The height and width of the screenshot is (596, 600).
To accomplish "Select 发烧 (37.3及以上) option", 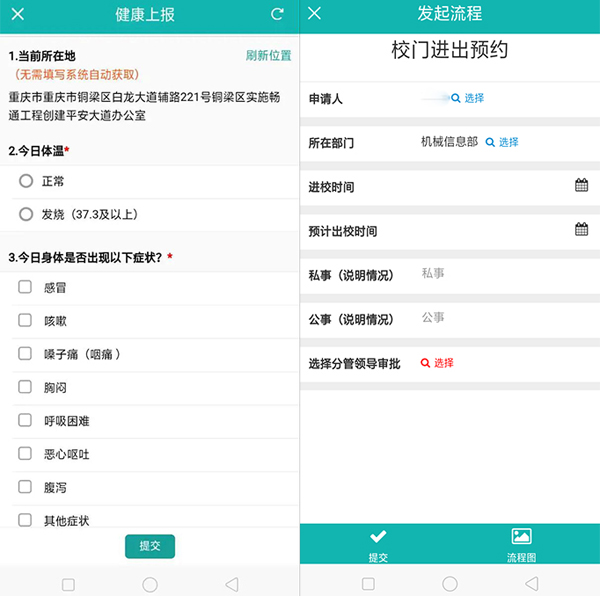I will pos(26,214).
